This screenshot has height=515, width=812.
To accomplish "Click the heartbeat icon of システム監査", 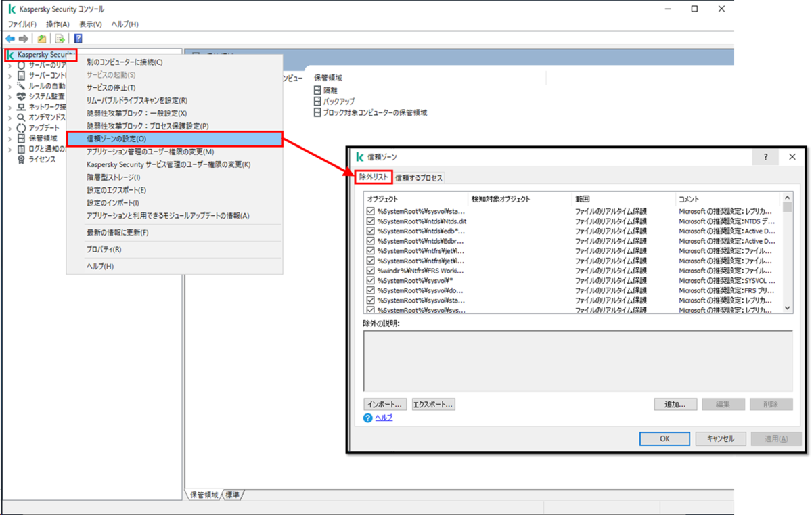I will pyautogui.click(x=21, y=96).
